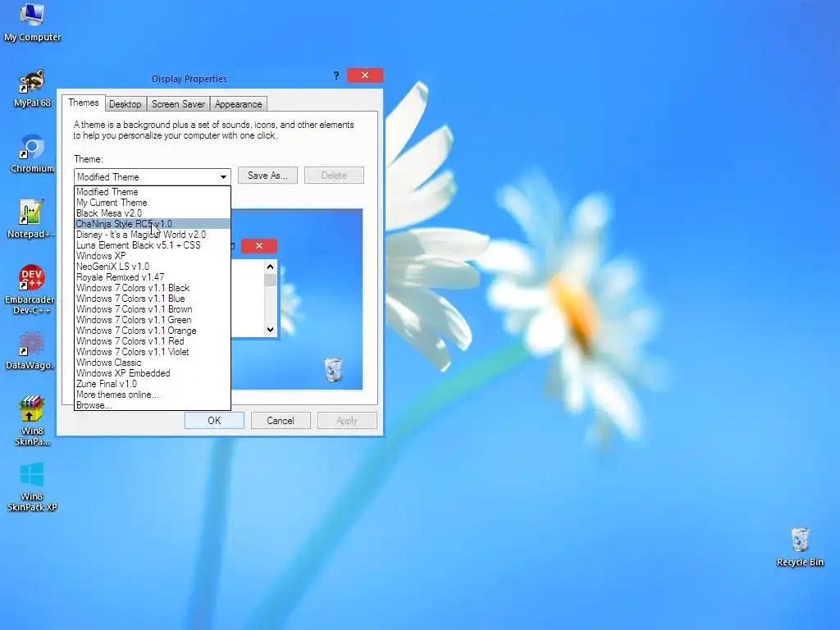Screen dimensions: 840x630
Task: Choose Windows XP Embedded theme
Action: tap(153, 373)
